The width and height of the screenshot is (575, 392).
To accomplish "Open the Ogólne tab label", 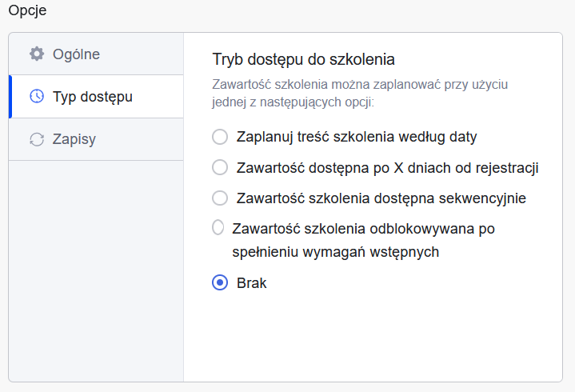I will pos(76,54).
